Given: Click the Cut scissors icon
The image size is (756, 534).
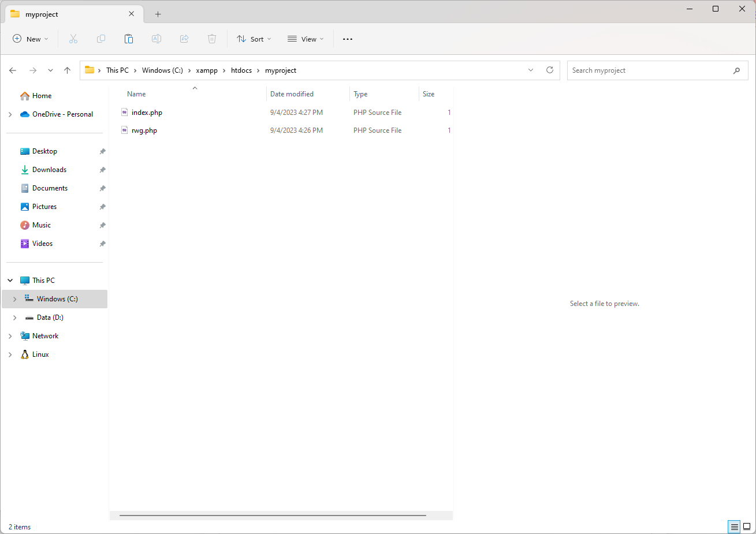Looking at the screenshot, I should click(x=73, y=39).
